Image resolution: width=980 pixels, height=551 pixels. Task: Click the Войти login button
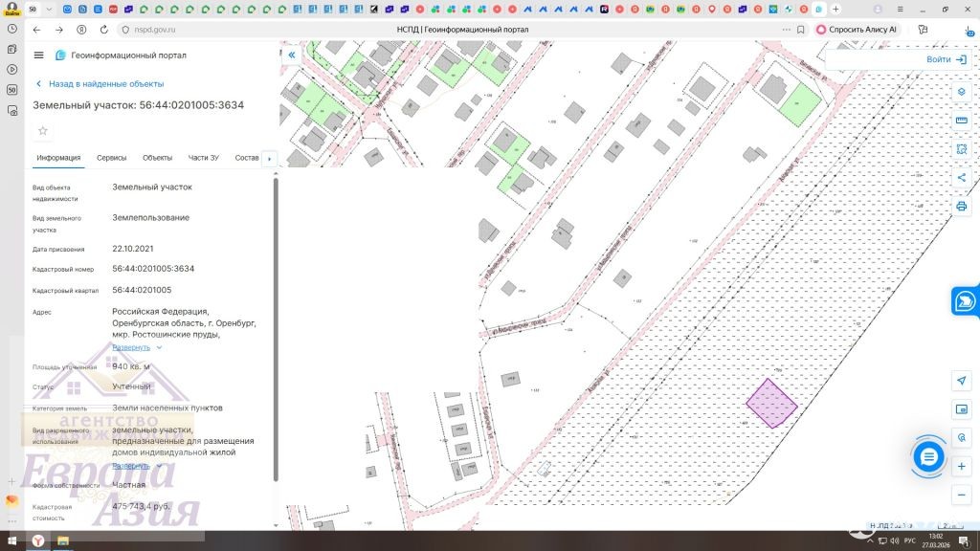(x=946, y=59)
